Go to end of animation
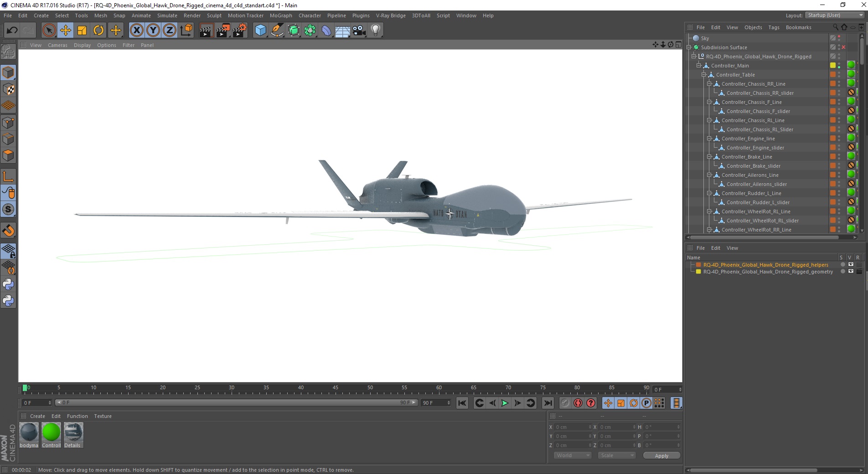 pyautogui.click(x=548, y=403)
